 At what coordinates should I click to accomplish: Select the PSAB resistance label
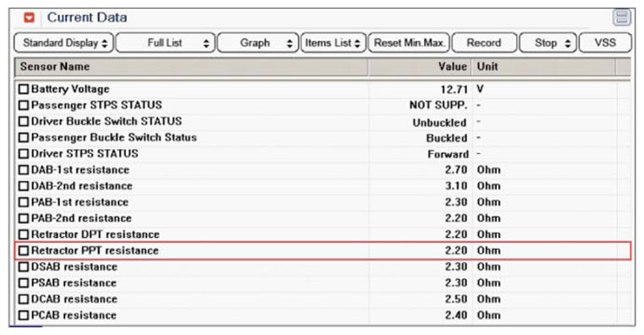74,283
